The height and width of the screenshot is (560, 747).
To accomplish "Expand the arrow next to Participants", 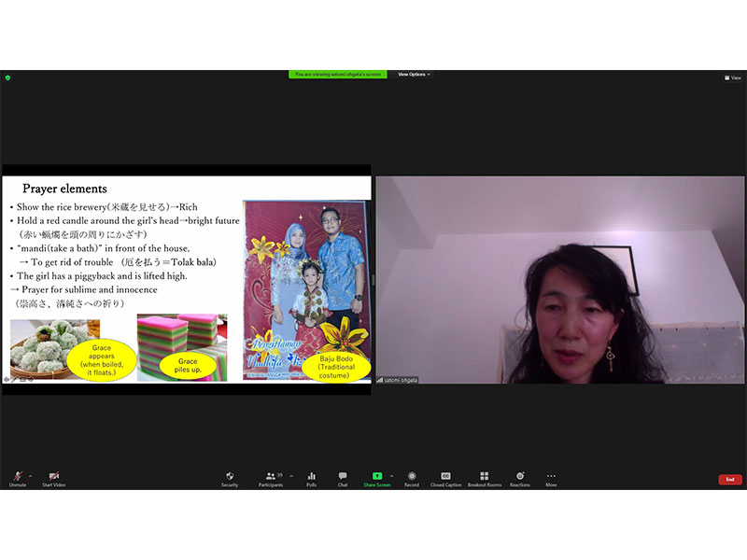I will [x=291, y=475].
